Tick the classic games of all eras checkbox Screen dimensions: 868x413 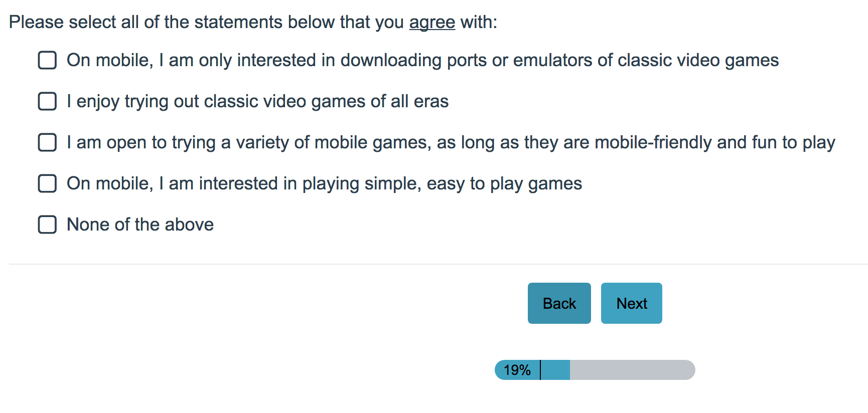coord(47,101)
